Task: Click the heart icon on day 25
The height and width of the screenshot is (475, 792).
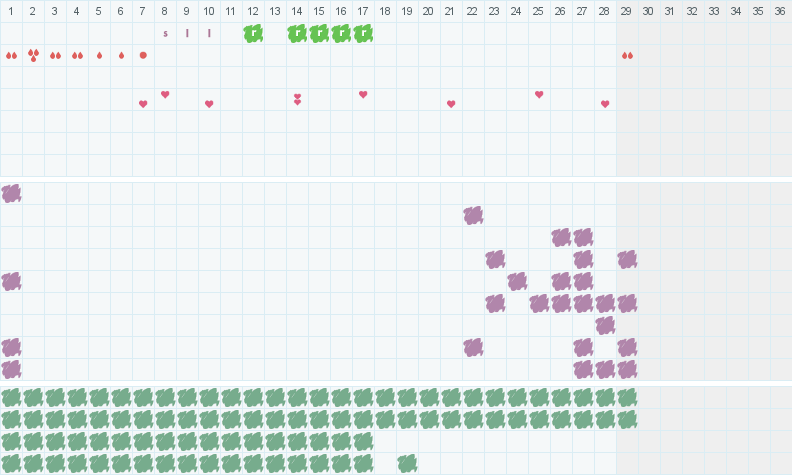Action: [x=539, y=95]
